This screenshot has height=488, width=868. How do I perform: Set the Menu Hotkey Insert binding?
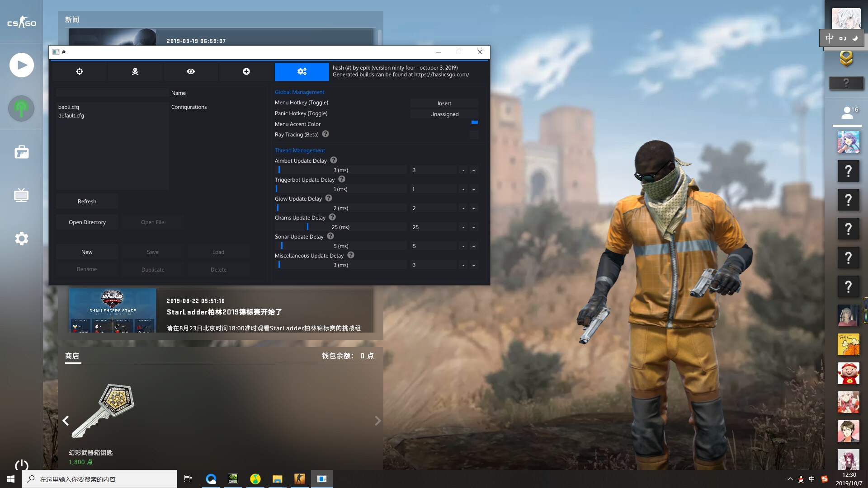coord(444,103)
